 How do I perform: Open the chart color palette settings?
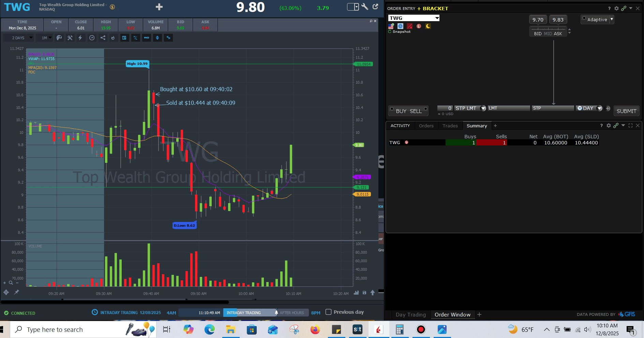click(x=59, y=38)
